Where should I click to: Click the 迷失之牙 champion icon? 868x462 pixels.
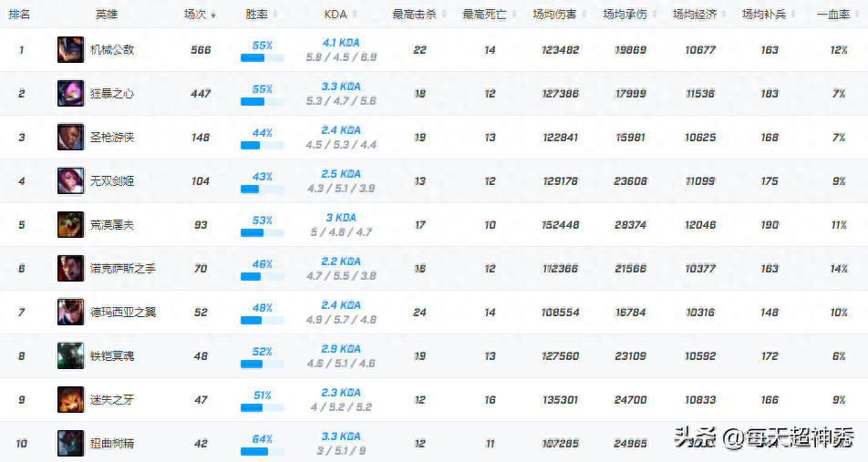tap(70, 400)
